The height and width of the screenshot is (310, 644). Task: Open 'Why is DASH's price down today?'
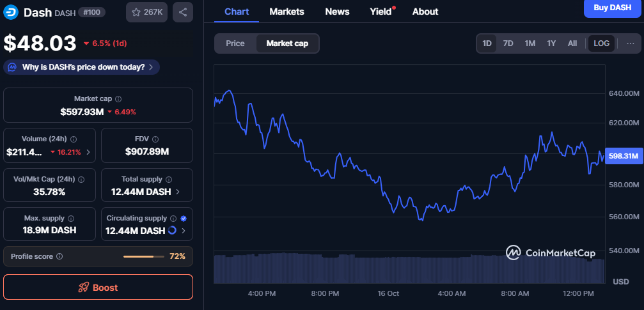81,66
